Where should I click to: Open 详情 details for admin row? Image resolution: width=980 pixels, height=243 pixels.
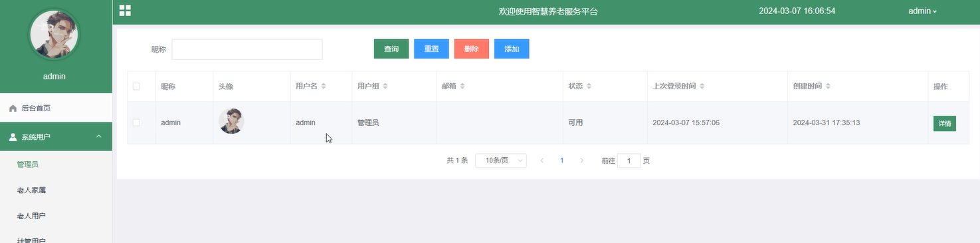point(945,123)
